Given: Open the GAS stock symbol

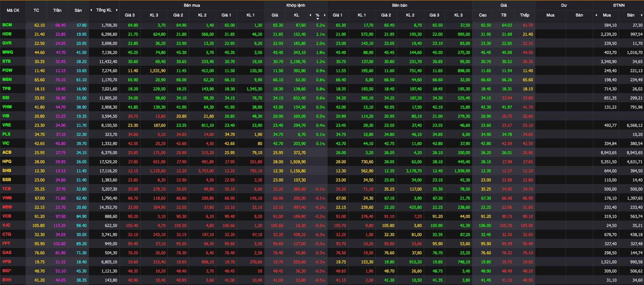Looking at the screenshot, I should point(7,253).
